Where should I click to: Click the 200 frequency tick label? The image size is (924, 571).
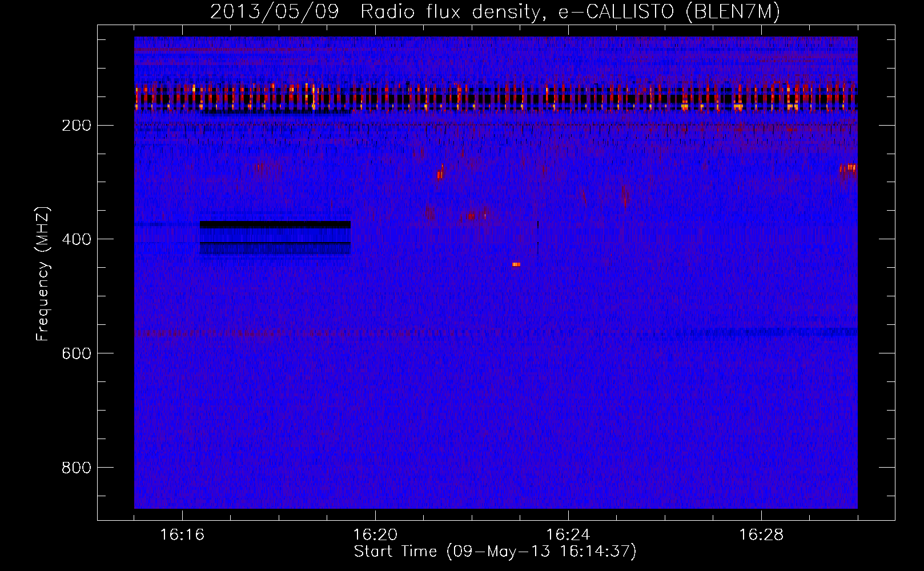point(77,125)
